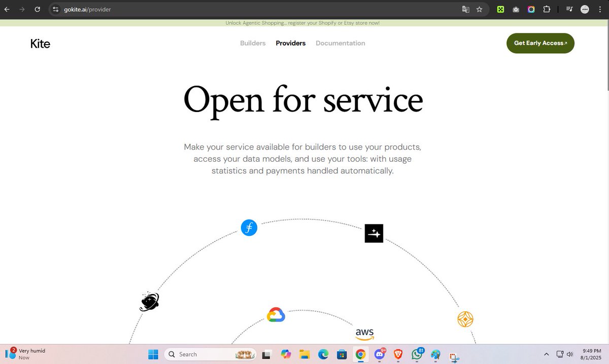Image resolution: width=609 pixels, height=364 pixels.
Task: Open Discord from the taskbar
Action: click(380, 354)
